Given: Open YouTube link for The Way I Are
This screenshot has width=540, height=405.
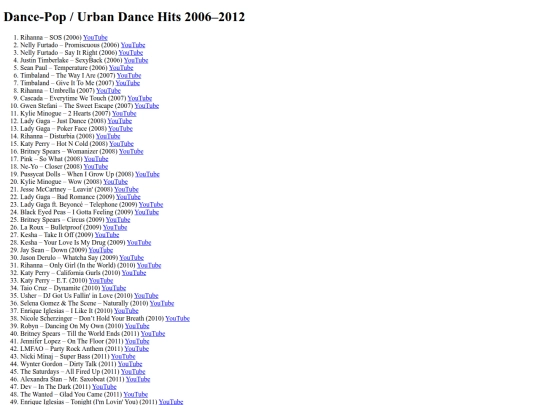Looking at the screenshot, I should click(129, 75).
